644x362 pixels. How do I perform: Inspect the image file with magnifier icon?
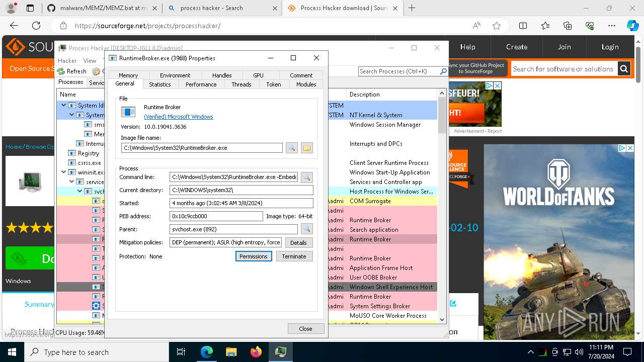pos(291,148)
